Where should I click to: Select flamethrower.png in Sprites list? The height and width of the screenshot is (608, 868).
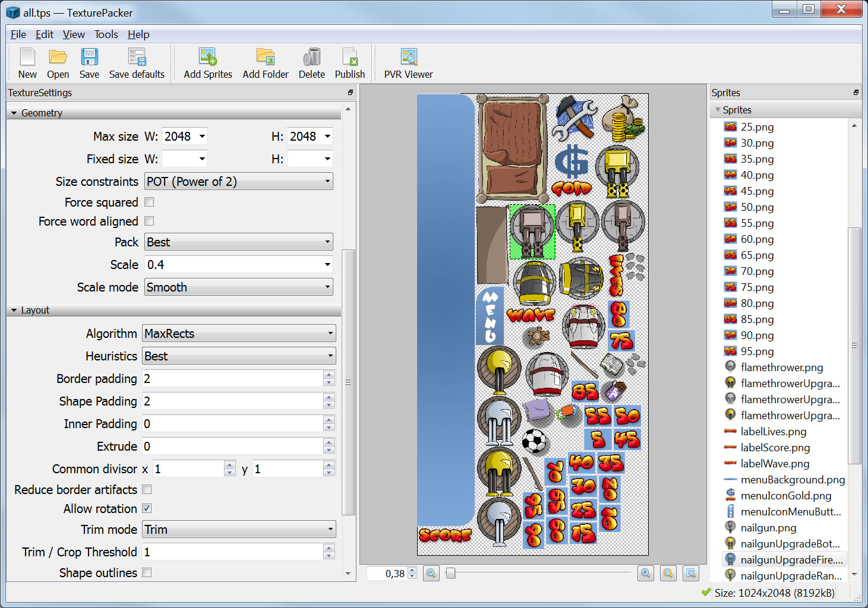click(781, 368)
